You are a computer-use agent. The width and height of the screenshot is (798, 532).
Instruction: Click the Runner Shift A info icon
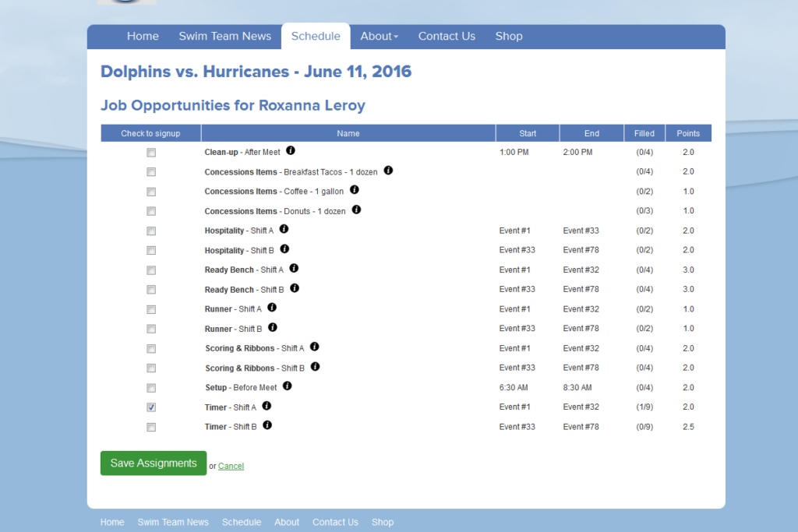[x=272, y=307]
